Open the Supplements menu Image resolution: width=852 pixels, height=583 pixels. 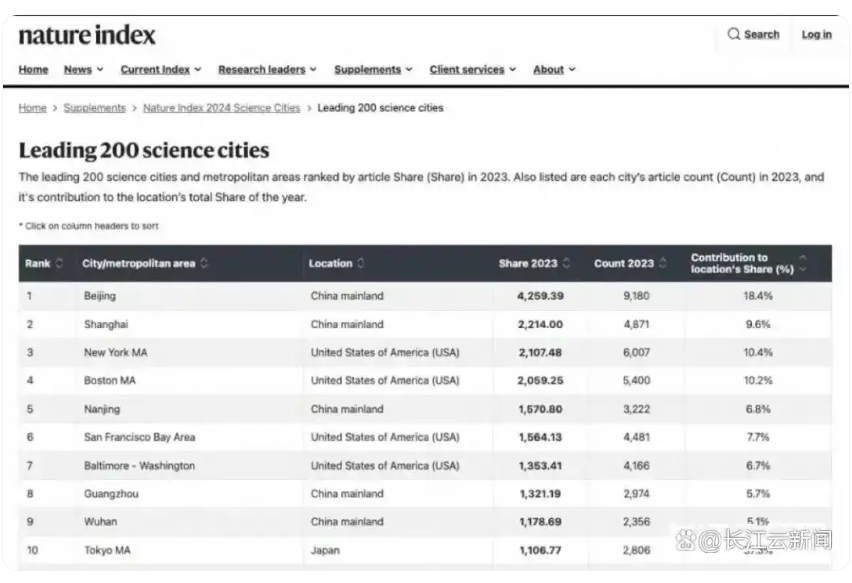tap(373, 70)
